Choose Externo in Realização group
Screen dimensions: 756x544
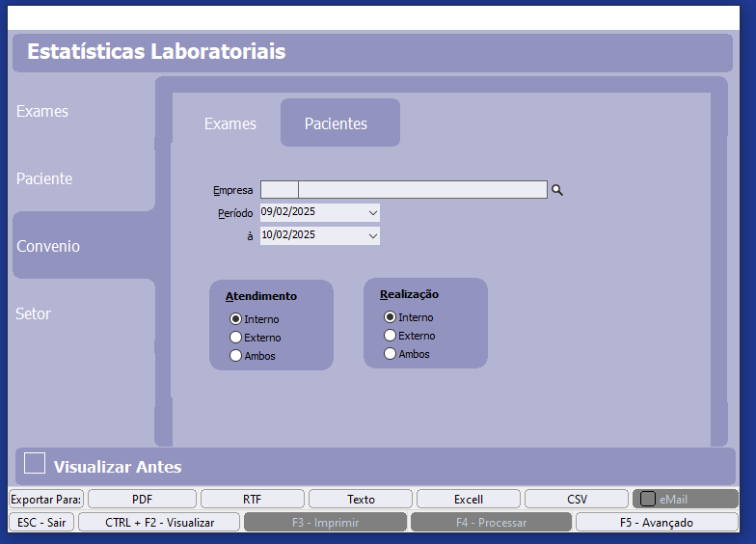[390, 336]
